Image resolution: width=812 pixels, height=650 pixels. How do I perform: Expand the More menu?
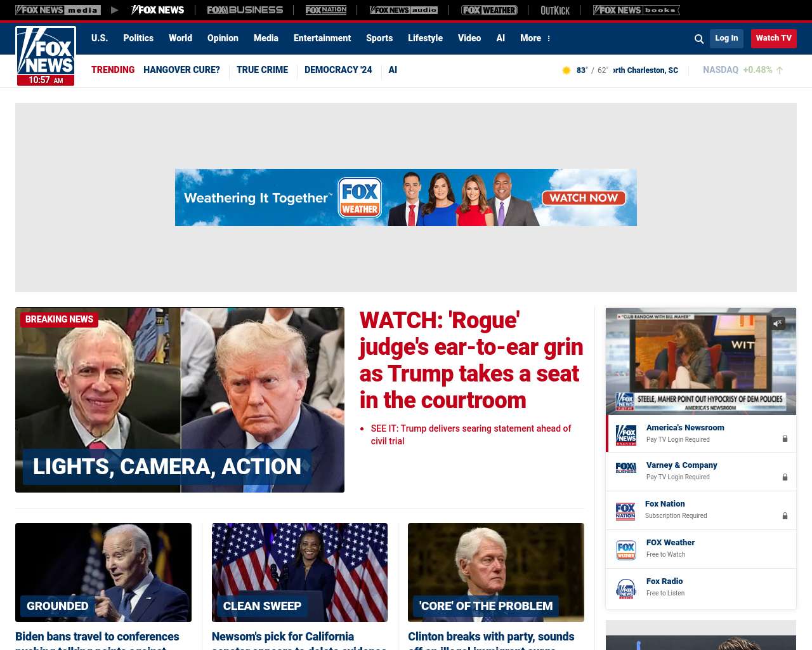click(x=535, y=38)
